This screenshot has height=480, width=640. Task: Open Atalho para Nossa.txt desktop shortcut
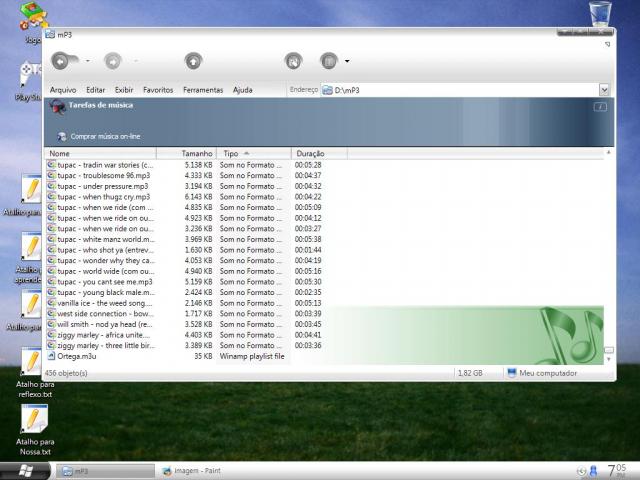[x=35, y=430]
